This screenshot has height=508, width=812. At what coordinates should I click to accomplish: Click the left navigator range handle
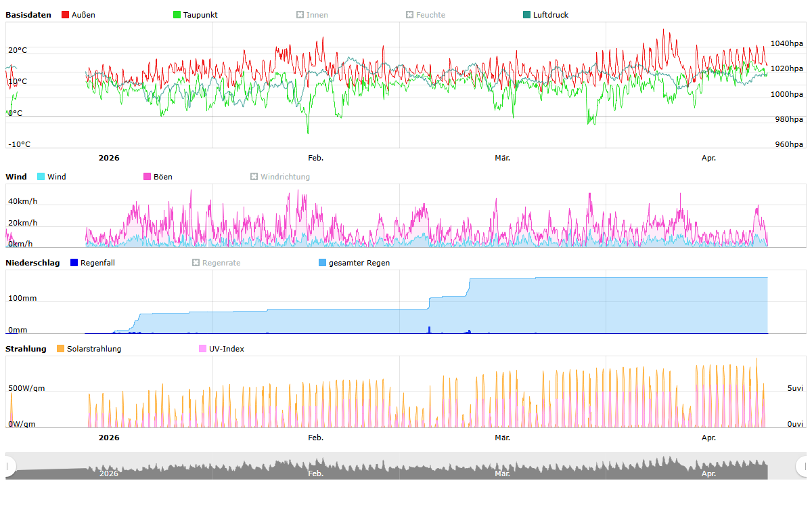pyautogui.click(x=9, y=466)
